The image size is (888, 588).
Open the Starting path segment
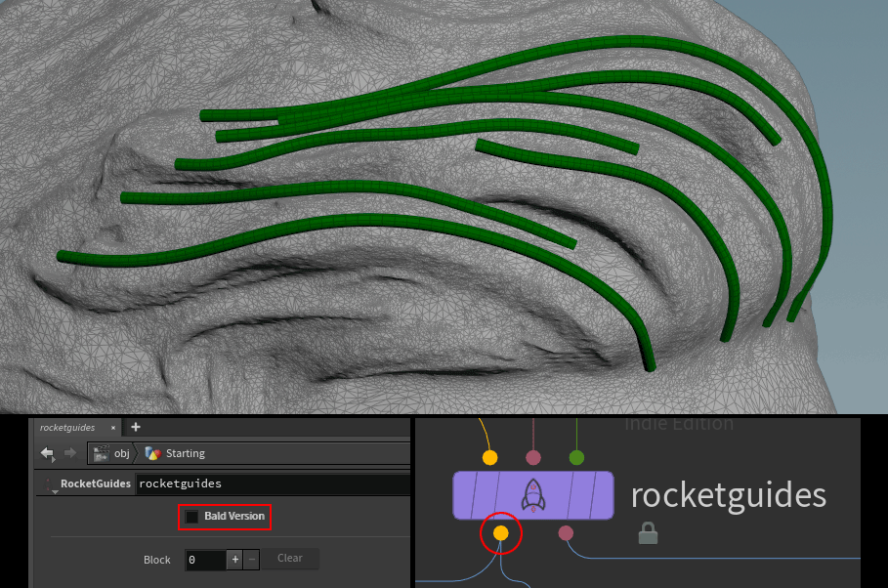(175, 453)
